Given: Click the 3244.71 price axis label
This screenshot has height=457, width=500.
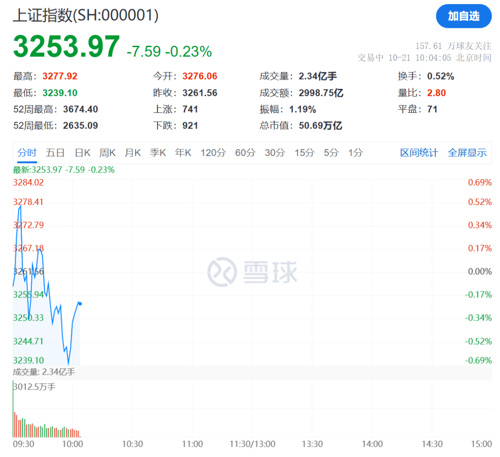Looking at the screenshot, I should (x=28, y=341).
